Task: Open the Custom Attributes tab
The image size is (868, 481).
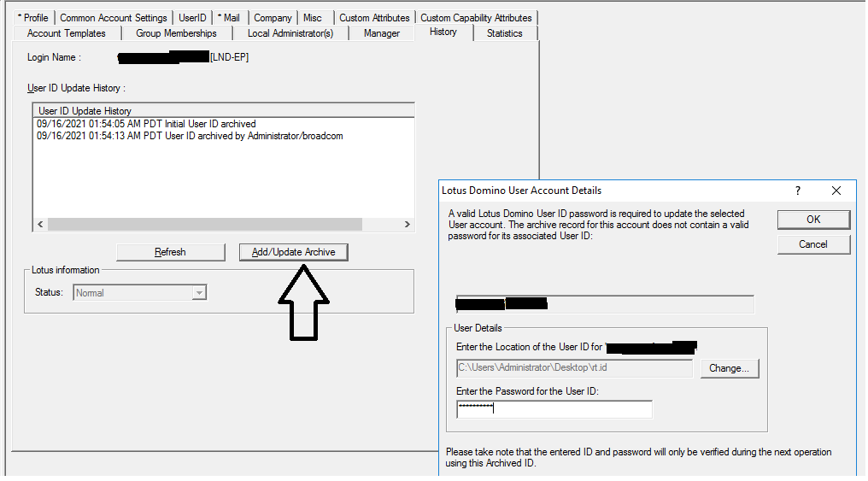Action: click(x=374, y=18)
